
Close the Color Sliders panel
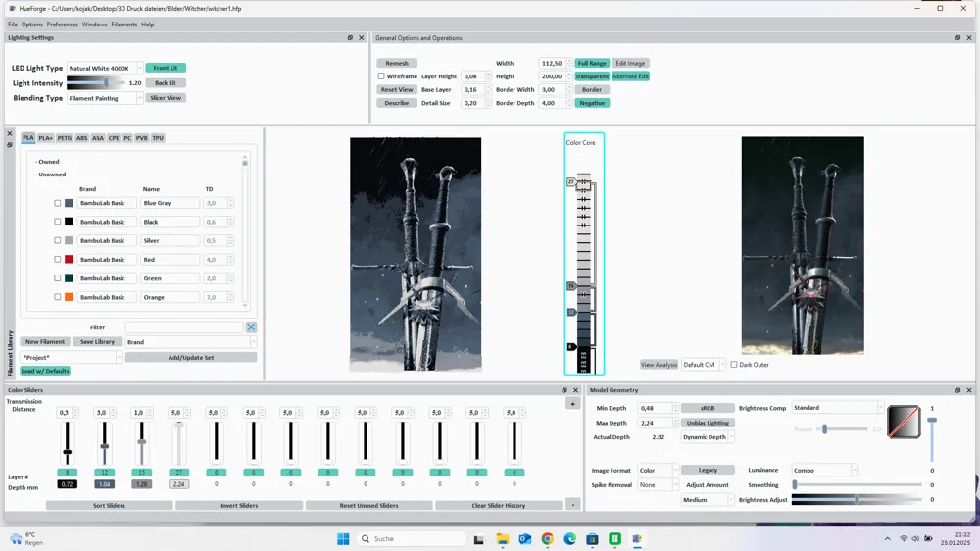pos(575,390)
